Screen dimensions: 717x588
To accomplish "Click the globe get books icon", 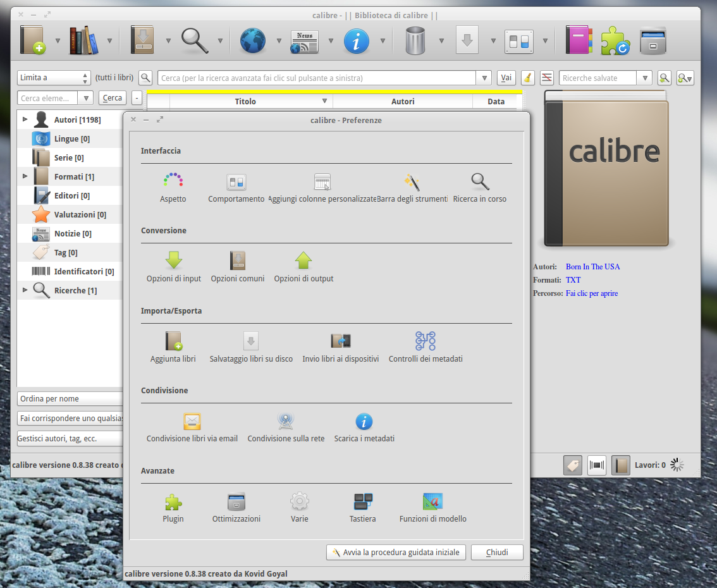I will (x=253, y=40).
